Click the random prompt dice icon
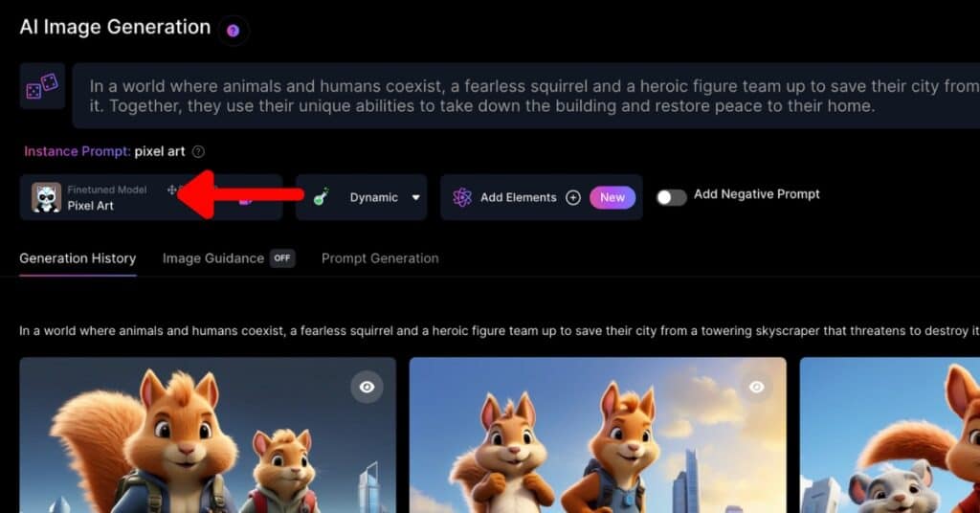The height and width of the screenshot is (513, 980). pyautogui.click(x=42, y=86)
